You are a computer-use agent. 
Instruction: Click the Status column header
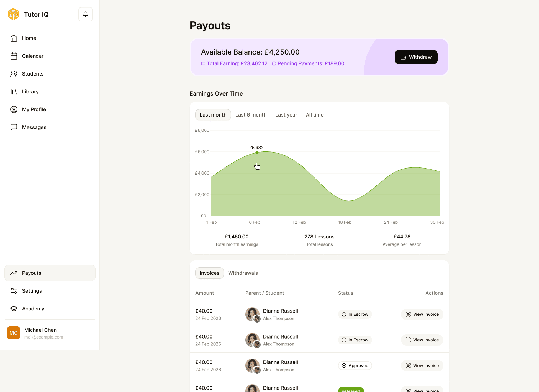point(345,293)
